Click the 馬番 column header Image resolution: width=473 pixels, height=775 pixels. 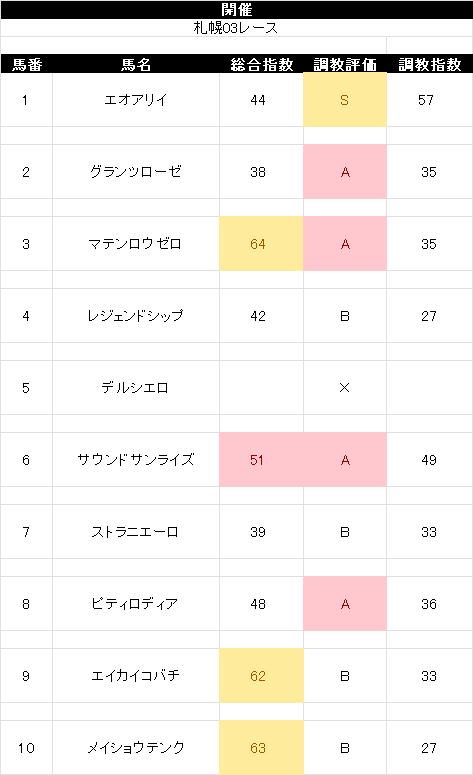[27, 64]
